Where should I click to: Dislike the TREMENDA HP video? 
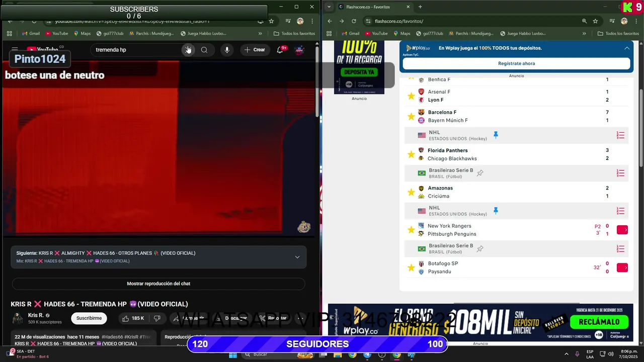pyautogui.click(x=157, y=318)
